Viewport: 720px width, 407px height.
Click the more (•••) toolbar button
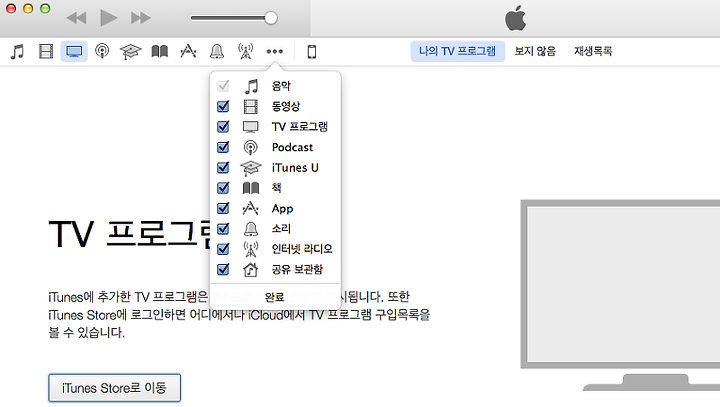click(x=275, y=51)
